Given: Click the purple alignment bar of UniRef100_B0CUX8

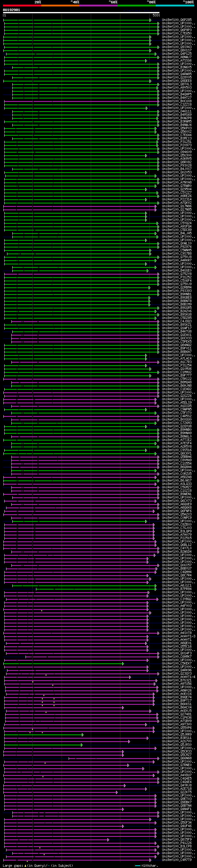Looking at the screenshot, I should pyautogui.click(x=81, y=101).
